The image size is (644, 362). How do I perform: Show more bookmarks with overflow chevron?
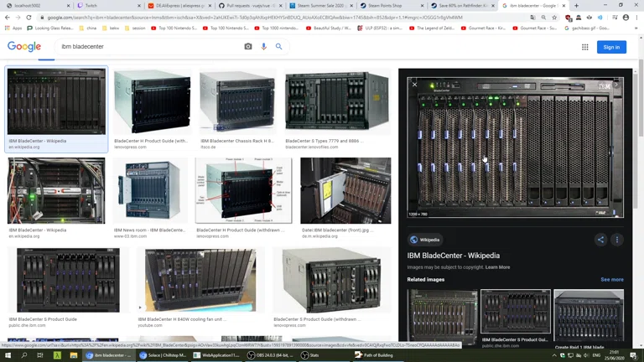click(x=636, y=28)
